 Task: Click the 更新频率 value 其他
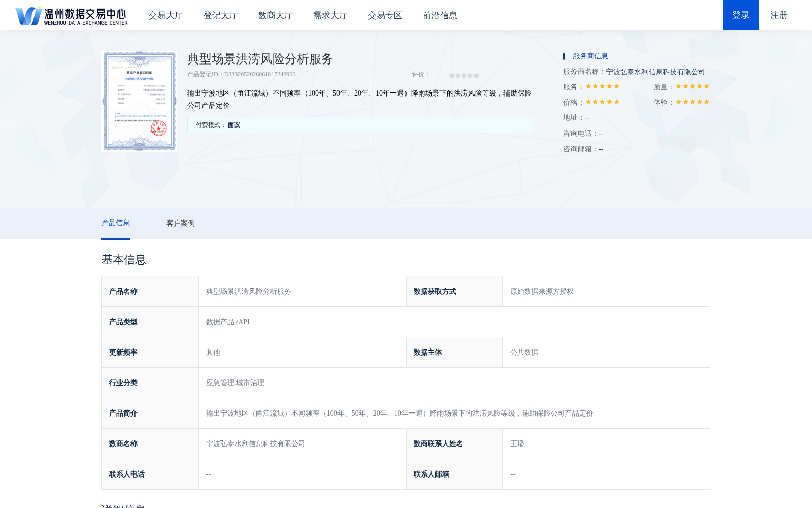pos(302,353)
